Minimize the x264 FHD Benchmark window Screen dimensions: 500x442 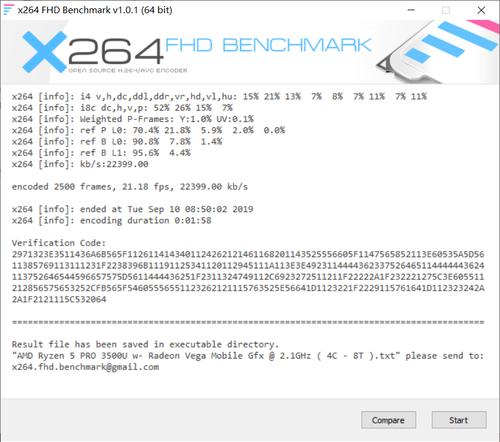411,10
